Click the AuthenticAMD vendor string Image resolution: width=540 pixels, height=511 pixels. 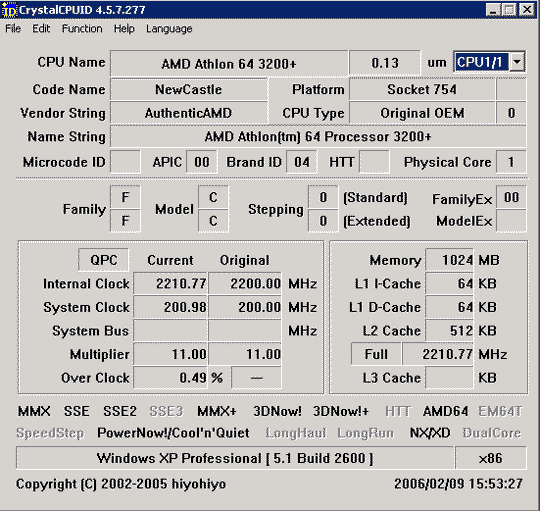click(x=189, y=113)
